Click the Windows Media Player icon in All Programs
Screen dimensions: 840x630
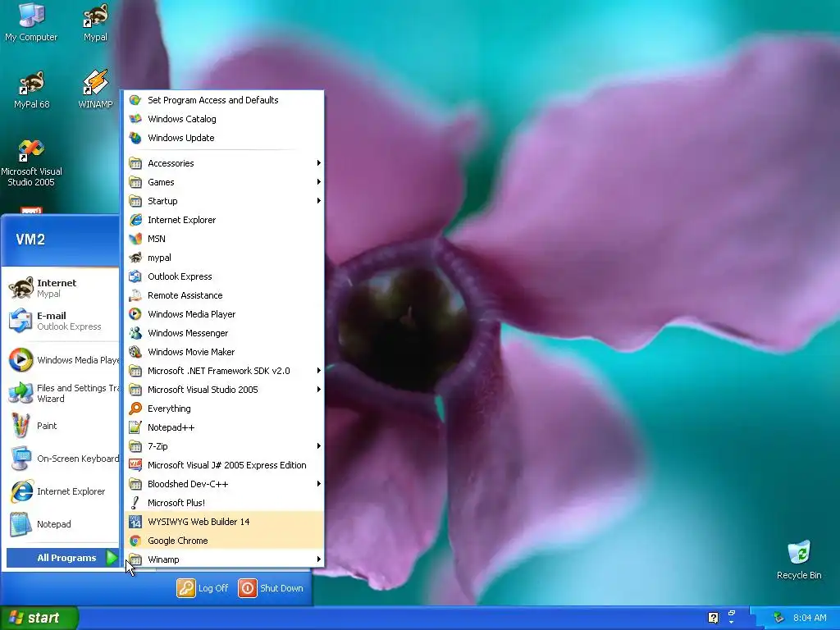pos(135,314)
